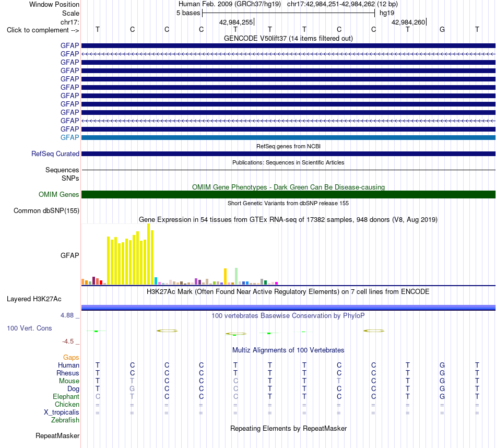Click the Elephant alignment row label
Screen dimensions: 496x448
(66, 396)
